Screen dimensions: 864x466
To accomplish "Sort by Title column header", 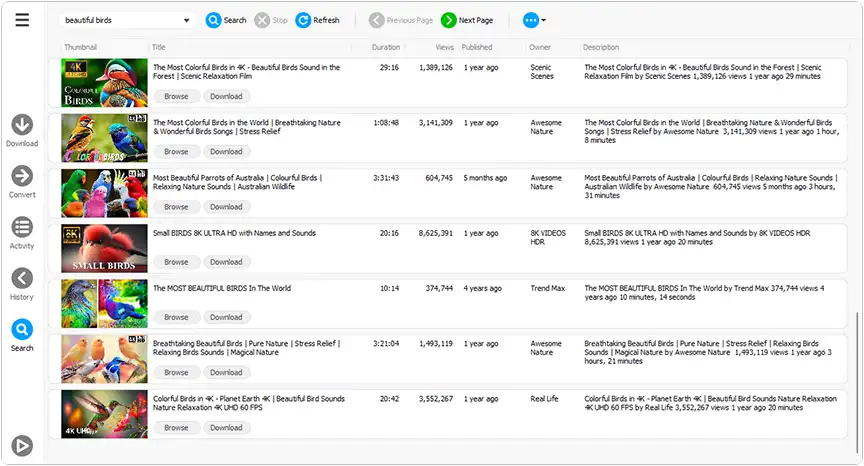I will 159,47.
